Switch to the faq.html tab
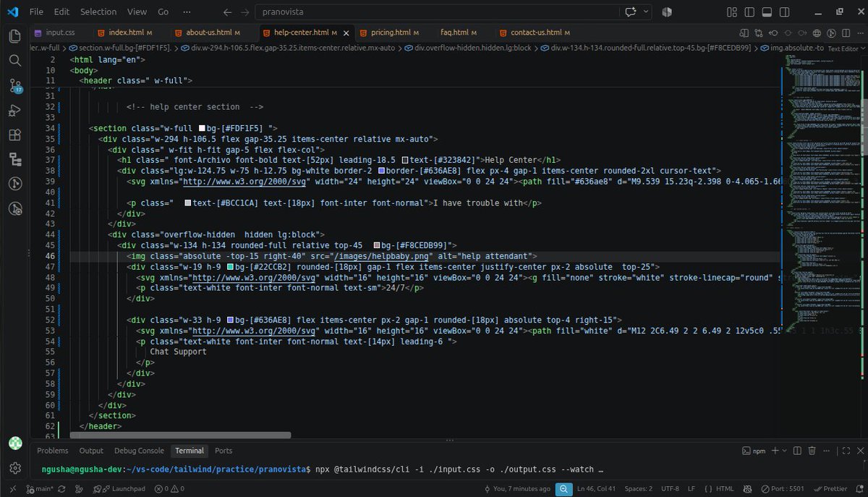Viewport: 868px width, 497px height. (459, 33)
